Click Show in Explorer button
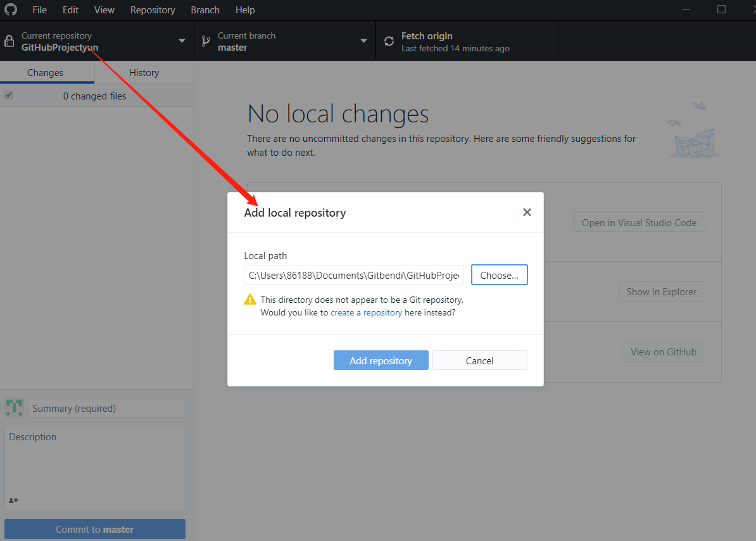 point(662,291)
